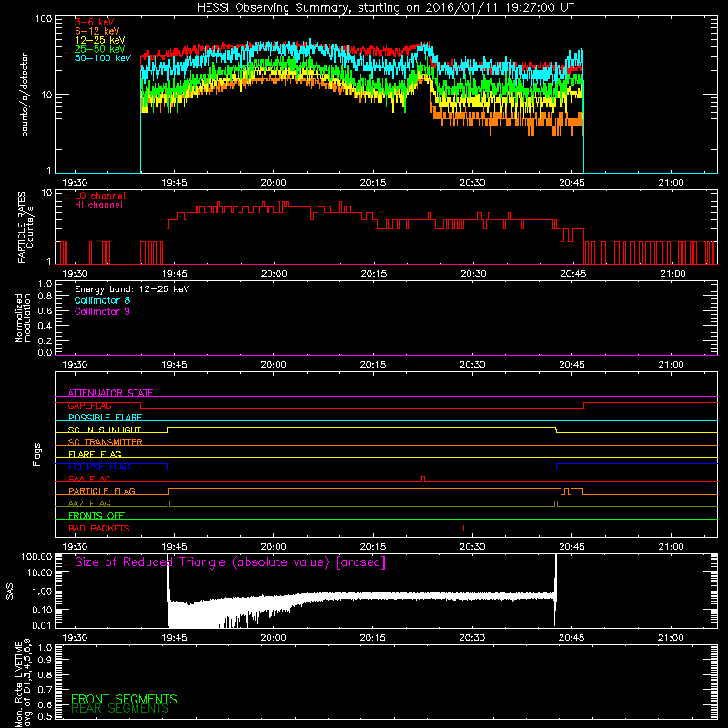Click the 'PARTICLE RATES Counts/s' axis label
This screenshot has height=728, width=728.
coord(25,227)
